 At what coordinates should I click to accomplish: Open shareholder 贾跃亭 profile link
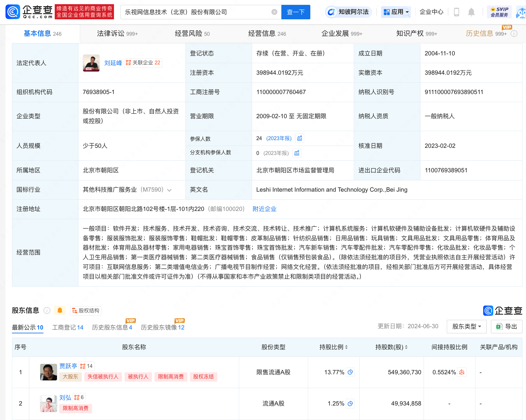point(68,366)
